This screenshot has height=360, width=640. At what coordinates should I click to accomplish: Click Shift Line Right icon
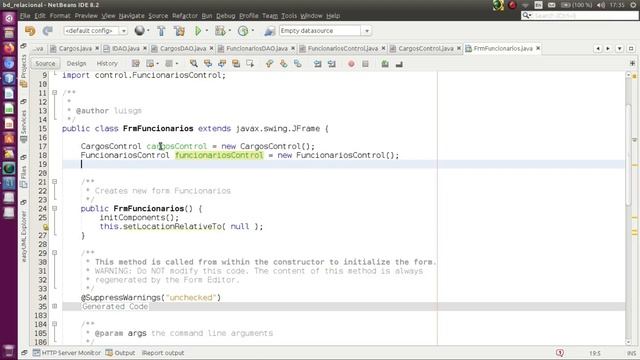[331, 64]
